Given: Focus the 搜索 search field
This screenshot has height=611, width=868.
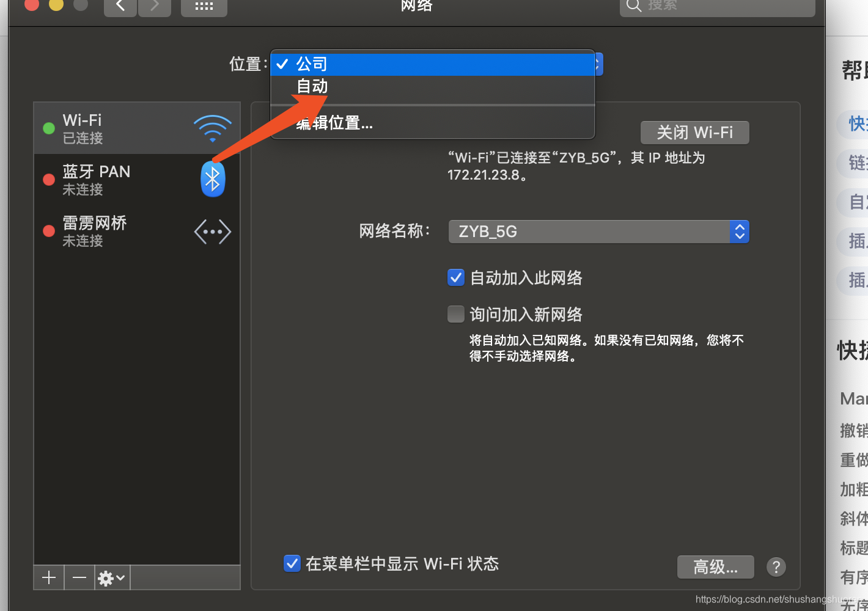Looking at the screenshot, I should coord(718,6).
